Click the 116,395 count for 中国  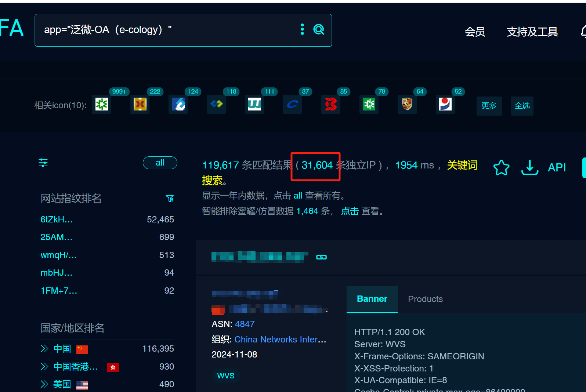158,349
